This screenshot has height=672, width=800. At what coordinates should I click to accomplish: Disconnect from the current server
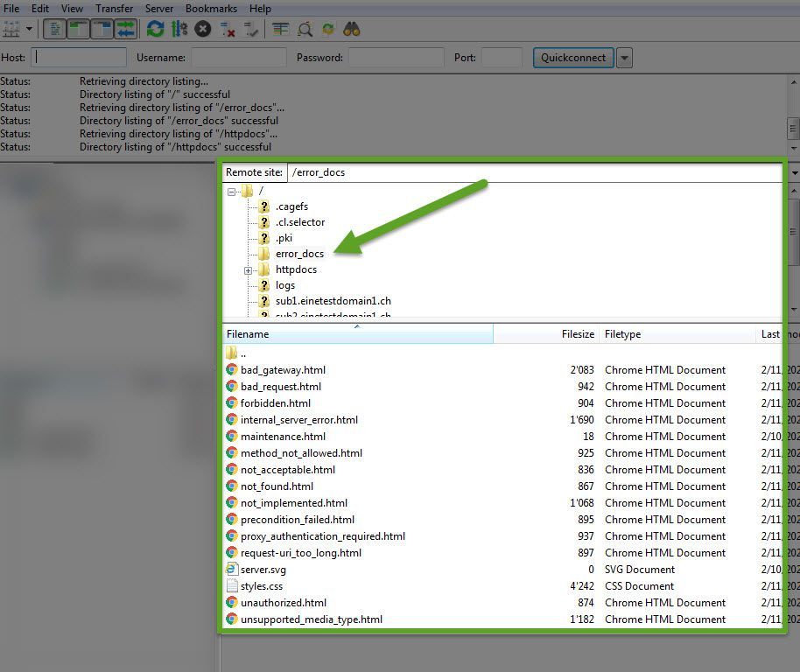click(227, 30)
